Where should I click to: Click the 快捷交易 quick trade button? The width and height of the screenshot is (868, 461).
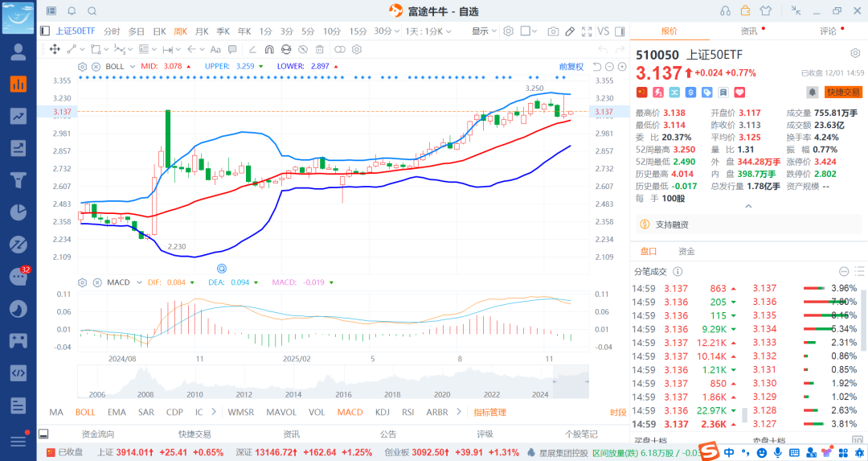coord(843,93)
